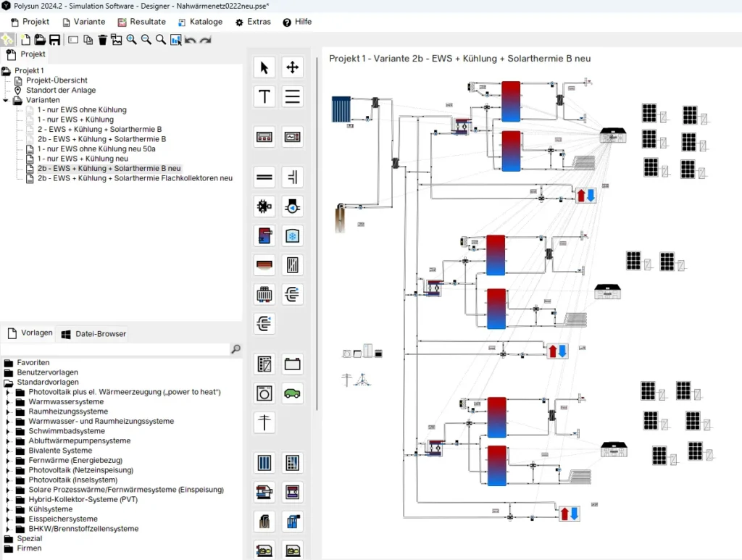742x560 pixels.
Task: Expand the Bivalente Systeme folder
Action: (8, 451)
